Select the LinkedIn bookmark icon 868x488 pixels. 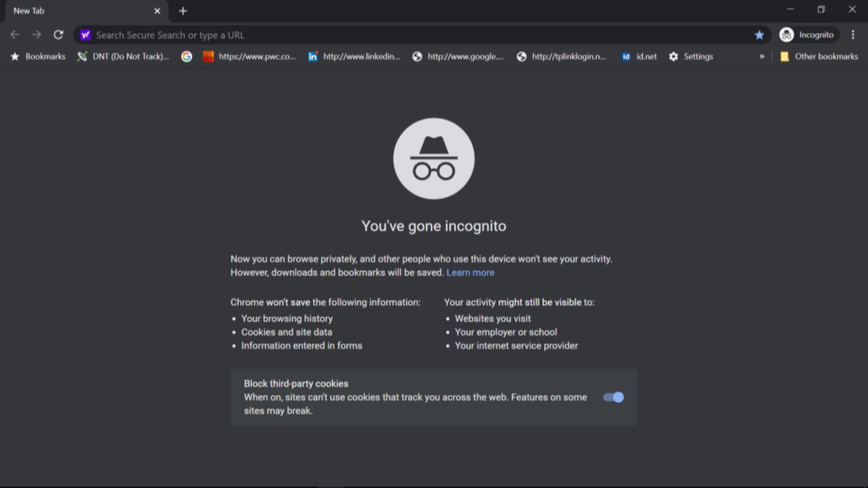coord(312,56)
